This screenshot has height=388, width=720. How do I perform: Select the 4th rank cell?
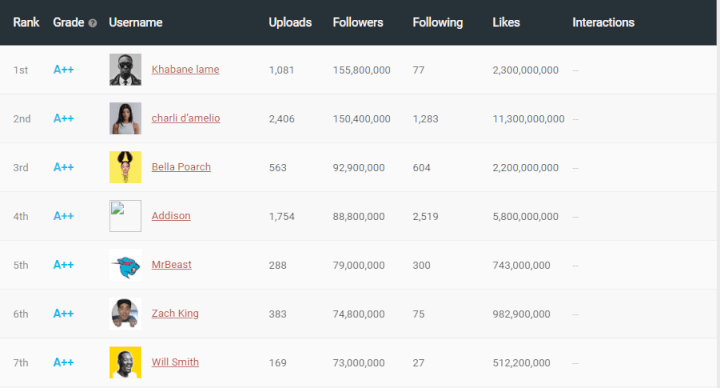(x=21, y=216)
